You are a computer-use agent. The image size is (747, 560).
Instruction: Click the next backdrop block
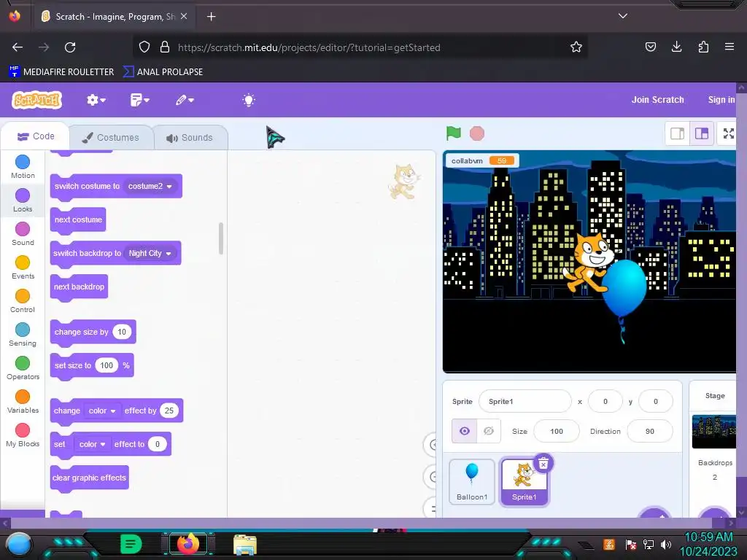[x=79, y=287]
